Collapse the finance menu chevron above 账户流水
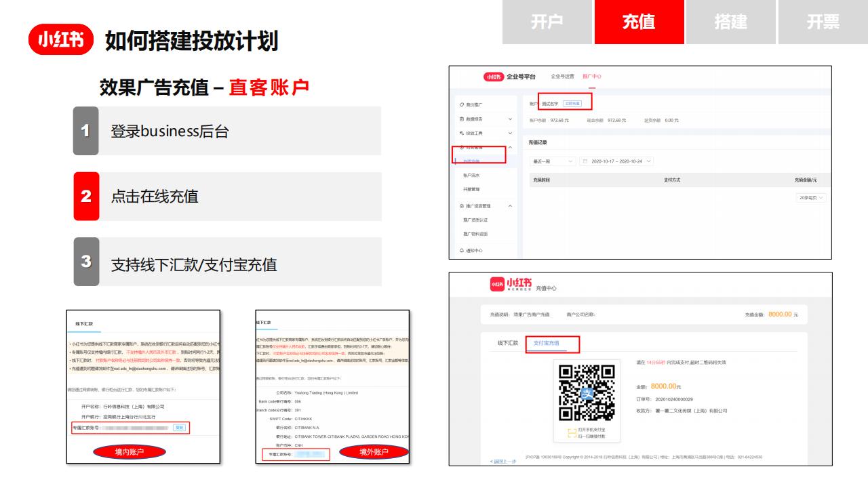 coord(510,147)
